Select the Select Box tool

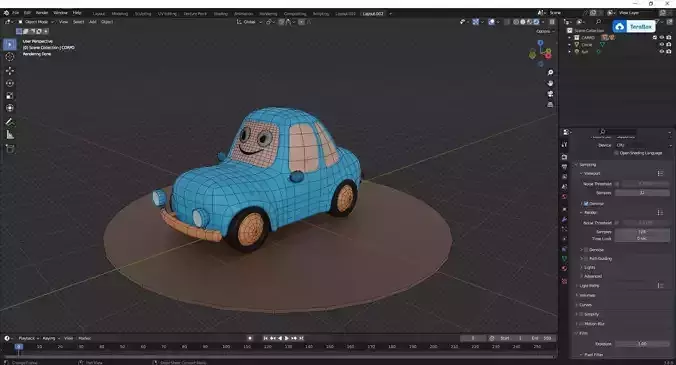click(9, 44)
